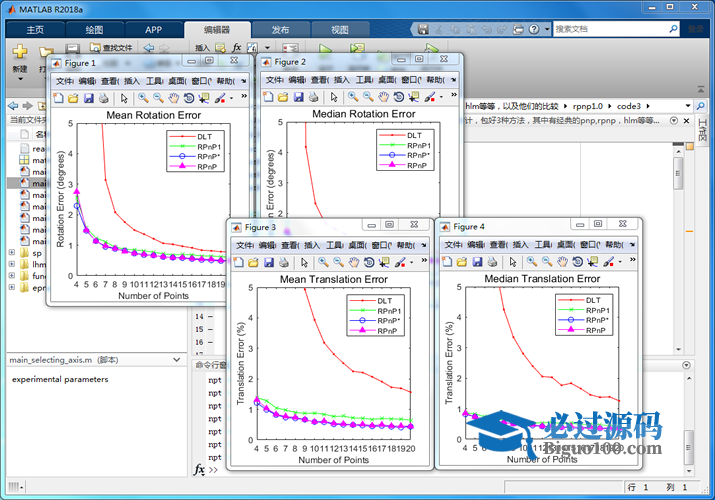The image size is (715, 500).
Task: Click Rotate 3D icon in Figure 3 toolbar
Action: pyautogui.click(x=367, y=262)
